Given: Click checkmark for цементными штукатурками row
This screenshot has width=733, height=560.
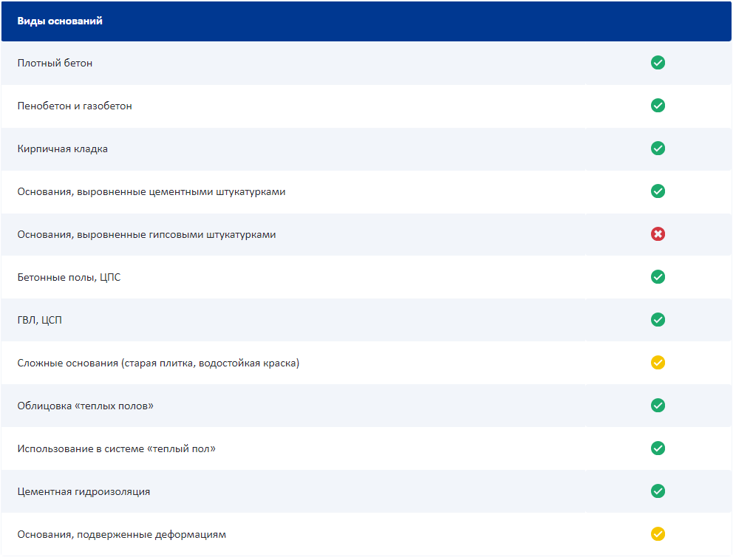Looking at the screenshot, I should click(x=658, y=191).
